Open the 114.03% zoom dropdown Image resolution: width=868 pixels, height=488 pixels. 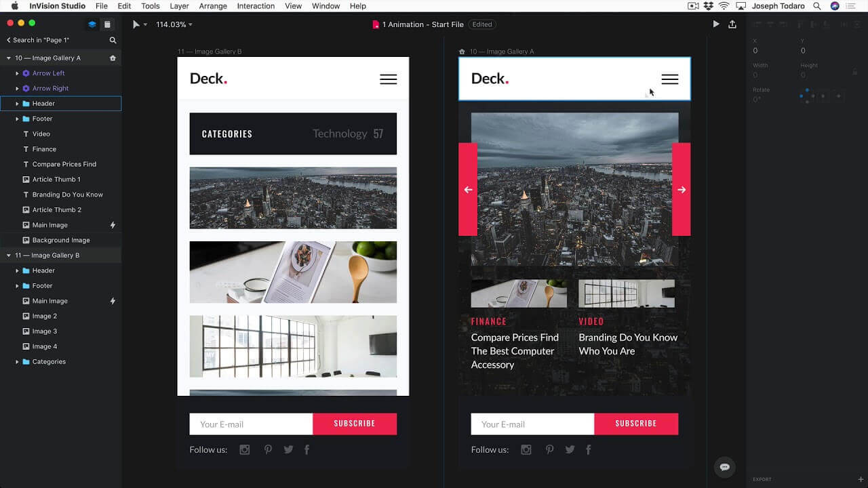[174, 24]
